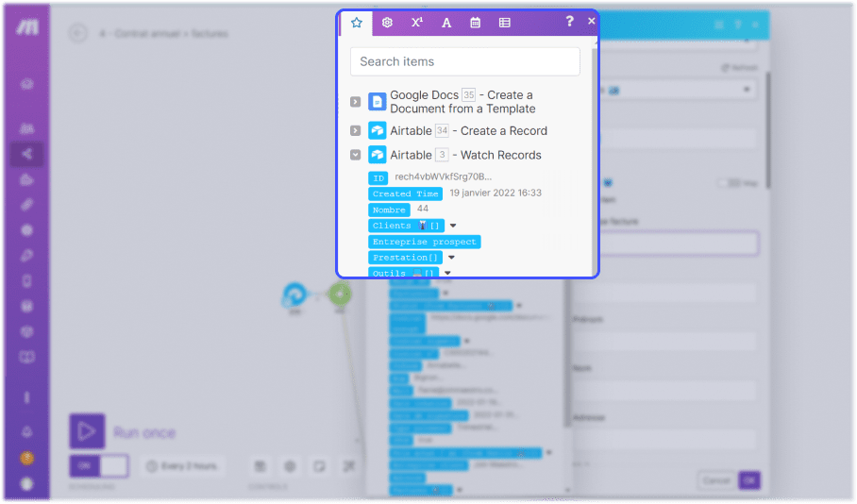Click the Airtable 34 module icon

pos(378,130)
